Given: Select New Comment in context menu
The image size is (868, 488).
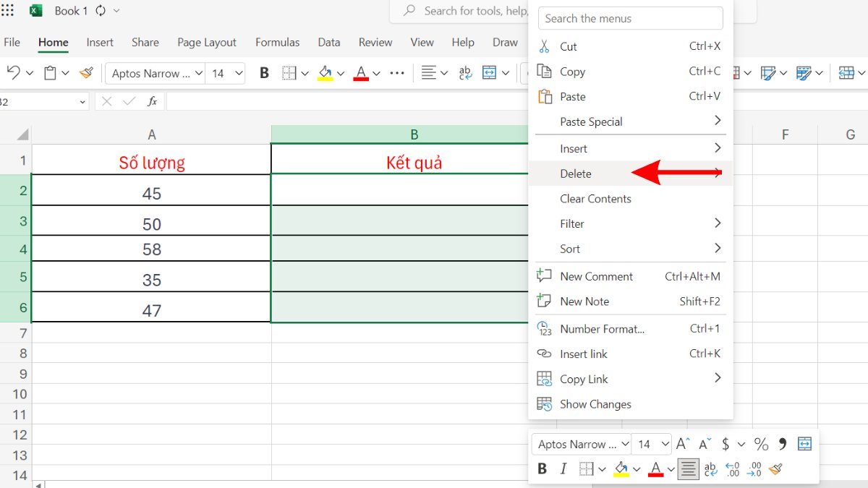Looking at the screenshot, I should pyautogui.click(x=630, y=276).
